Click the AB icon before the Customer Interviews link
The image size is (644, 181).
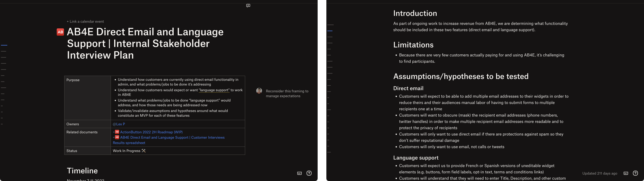click(117, 137)
